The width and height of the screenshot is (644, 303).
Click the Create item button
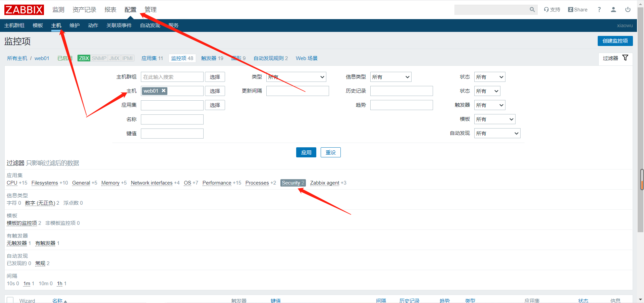(615, 41)
